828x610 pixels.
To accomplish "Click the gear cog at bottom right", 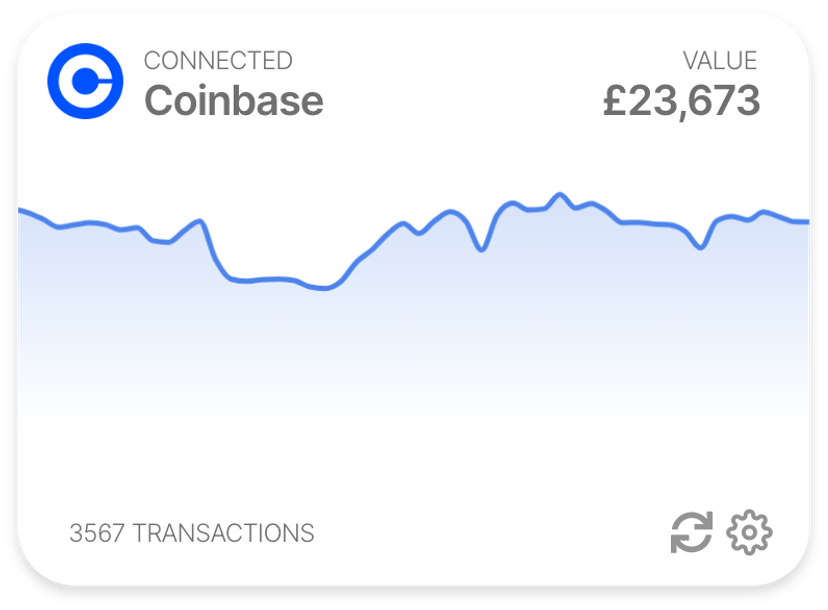I will [749, 533].
